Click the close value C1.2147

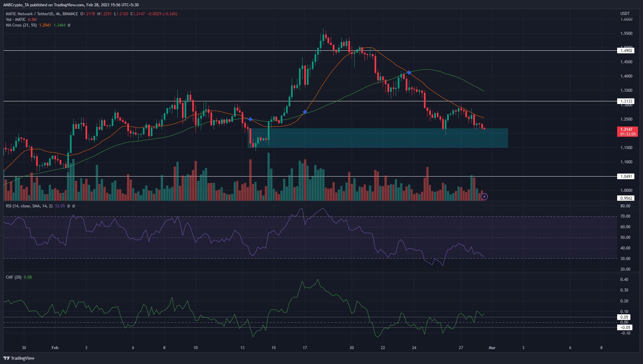pos(138,14)
